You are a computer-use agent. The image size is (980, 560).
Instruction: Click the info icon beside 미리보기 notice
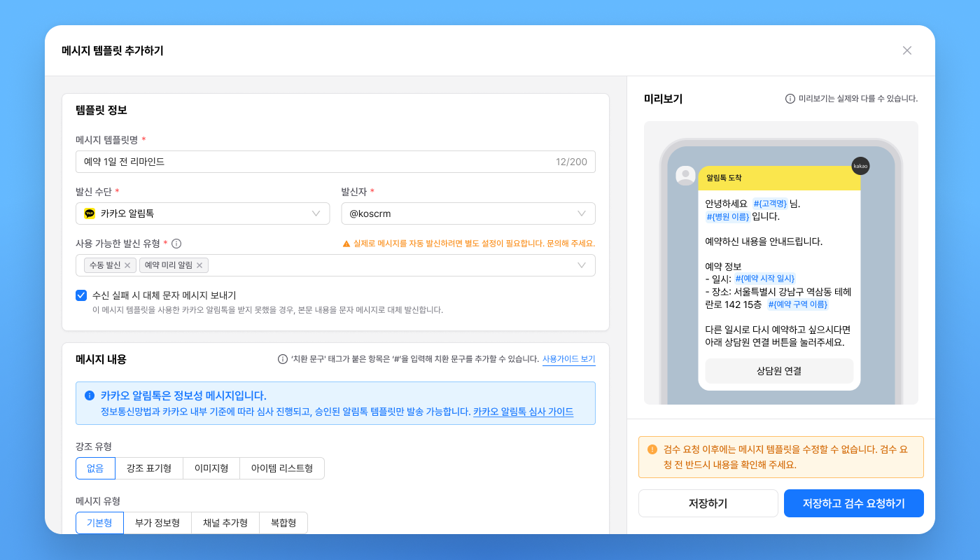click(790, 99)
